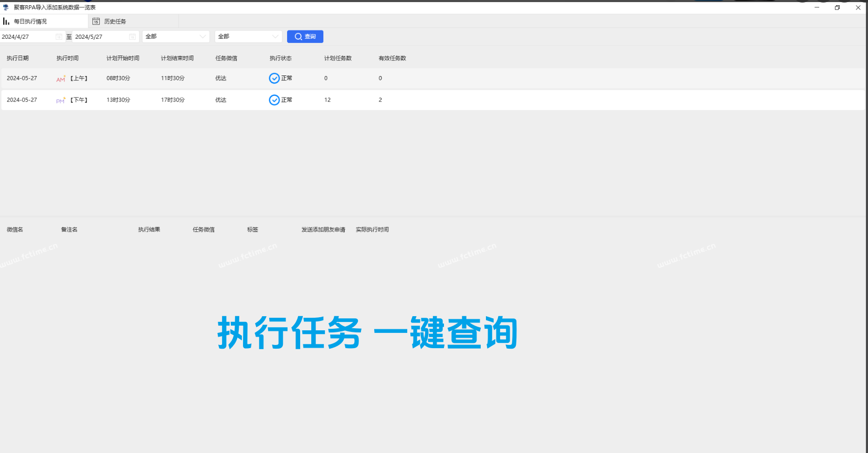Expand the first 全部 dropdown
The width and height of the screenshot is (868, 453).
pos(176,37)
